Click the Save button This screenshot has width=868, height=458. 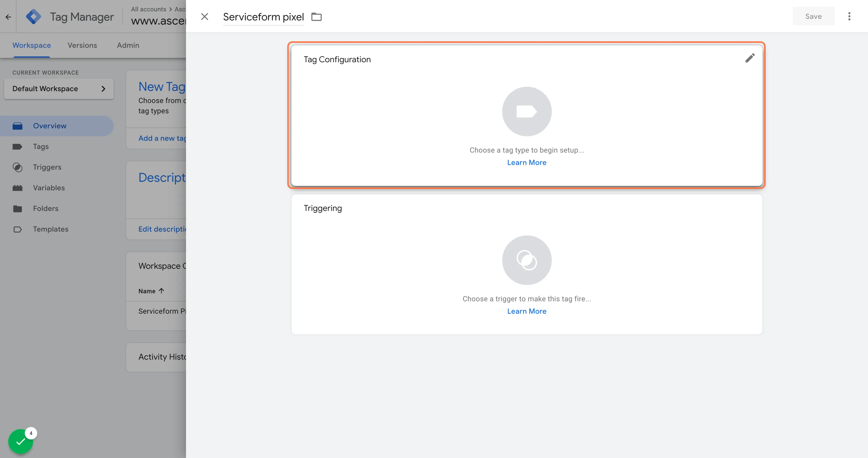click(813, 16)
